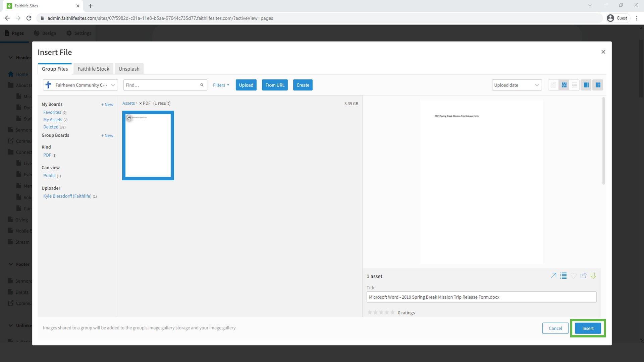Close the Faithlife Sites browser tab
Viewport: 644px width, 362px height.
tap(78, 6)
